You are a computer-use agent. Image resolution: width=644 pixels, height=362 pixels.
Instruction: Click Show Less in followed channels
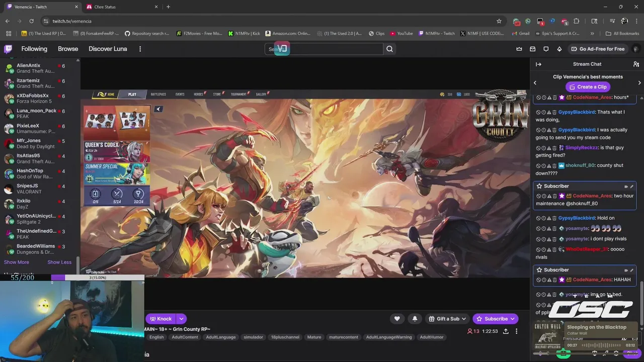tap(59, 262)
